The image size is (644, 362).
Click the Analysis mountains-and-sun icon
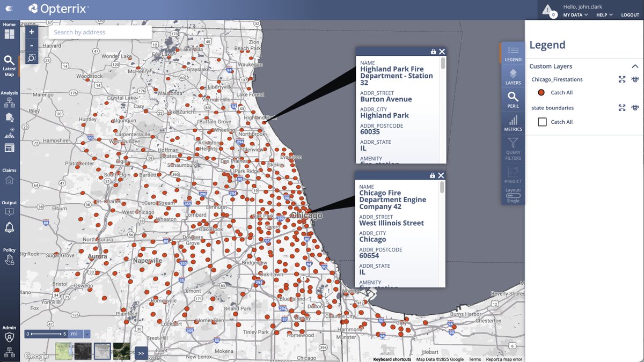[x=9, y=132]
